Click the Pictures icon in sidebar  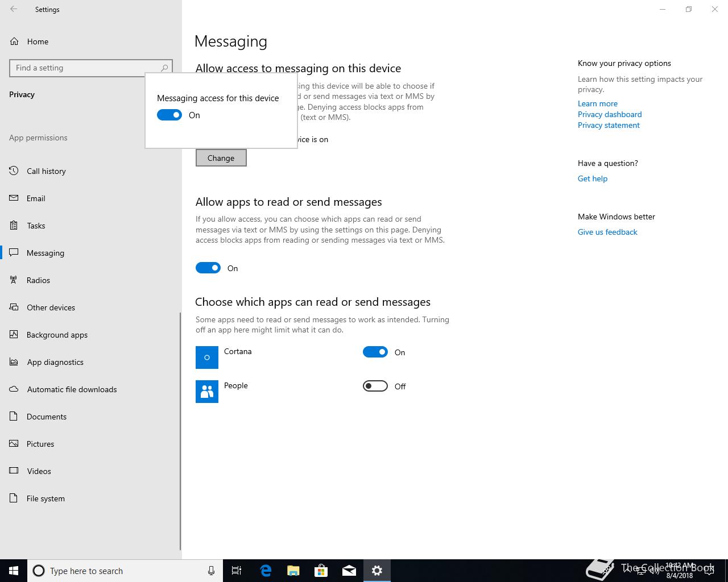[x=14, y=444]
